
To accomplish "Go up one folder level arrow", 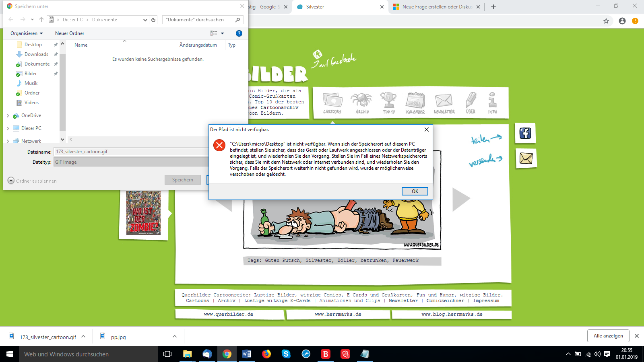I will tap(41, 20).
